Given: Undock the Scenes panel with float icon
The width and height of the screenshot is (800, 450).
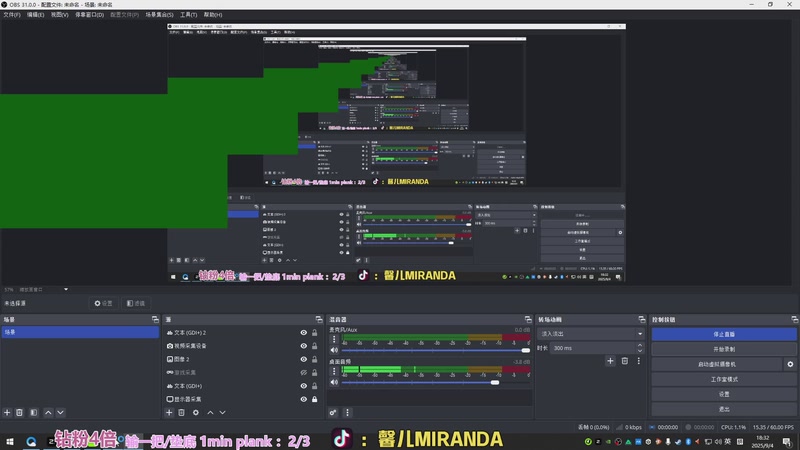Looking at the screenshot, I should click(x=155, y=319).
